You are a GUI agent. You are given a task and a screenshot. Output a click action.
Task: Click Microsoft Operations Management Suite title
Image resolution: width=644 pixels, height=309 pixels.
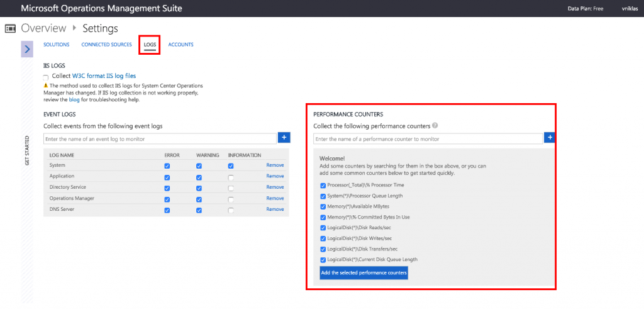point(101,8)
